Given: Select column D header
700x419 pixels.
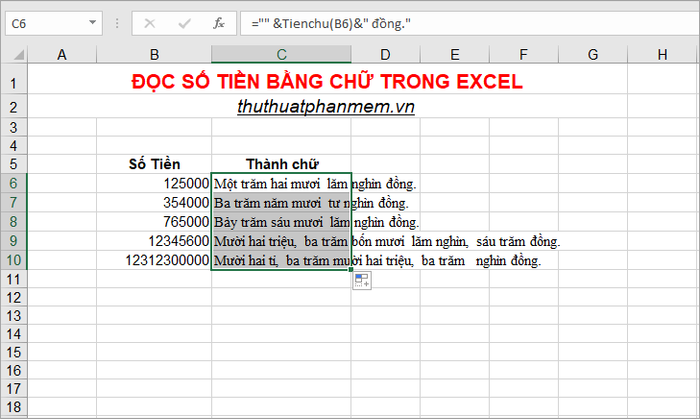Looking at the screenshot, I should point(385,54).
